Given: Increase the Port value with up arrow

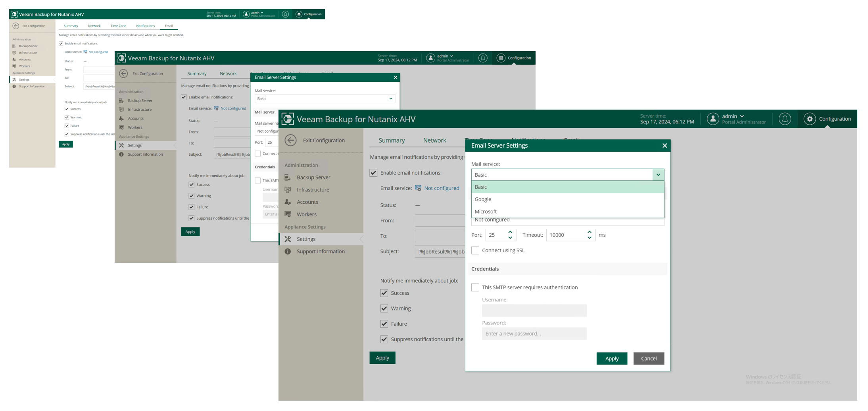Looking at the screenshot, I should (x=510, y=232).
